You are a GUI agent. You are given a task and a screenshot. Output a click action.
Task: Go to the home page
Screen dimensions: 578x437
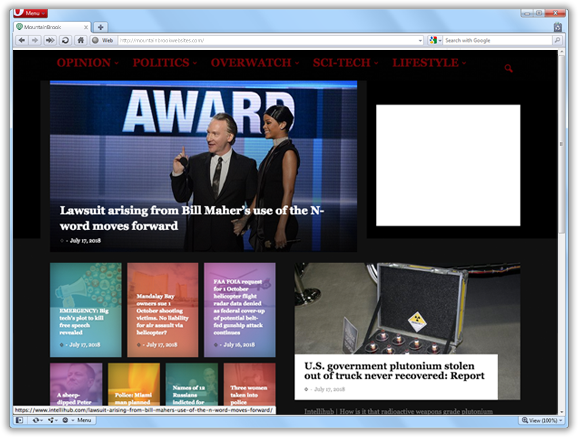coord(81,40)
